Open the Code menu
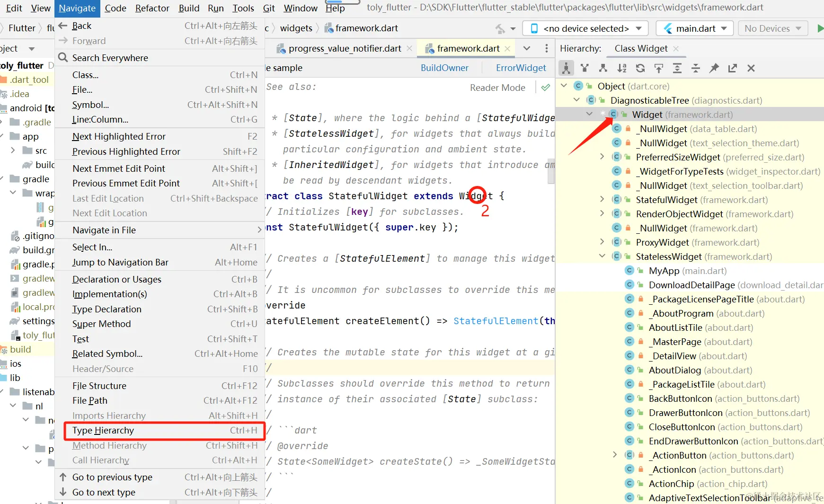 point(115,8)
